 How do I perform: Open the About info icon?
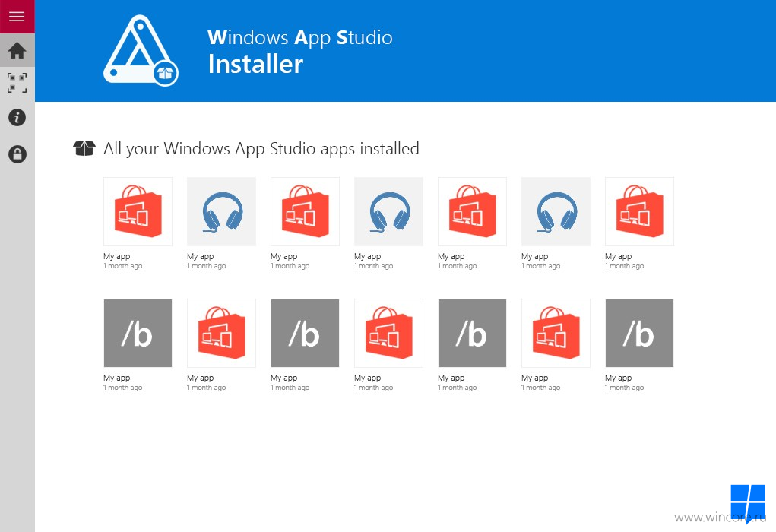(17, 117)
